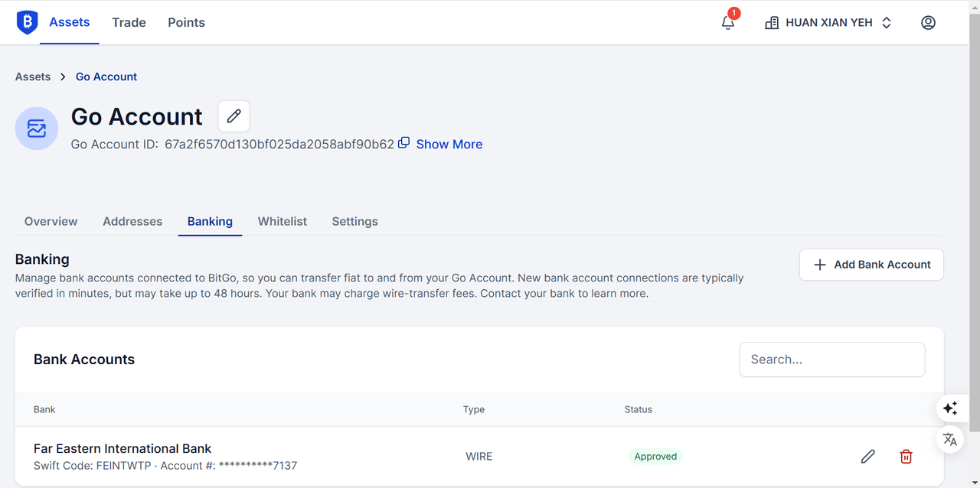Image resolution: width=980 pixels, height=488 pixels.
Task: Delete the Far Eastern International Bank account
Action: click(906, 457)
